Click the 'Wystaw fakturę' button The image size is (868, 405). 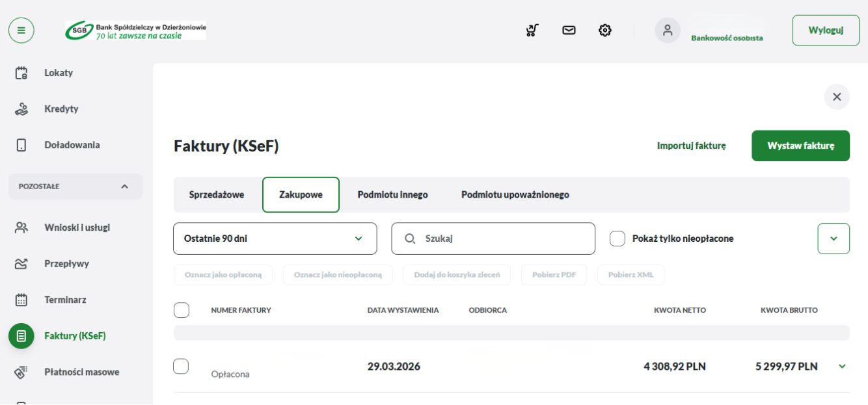800,146
